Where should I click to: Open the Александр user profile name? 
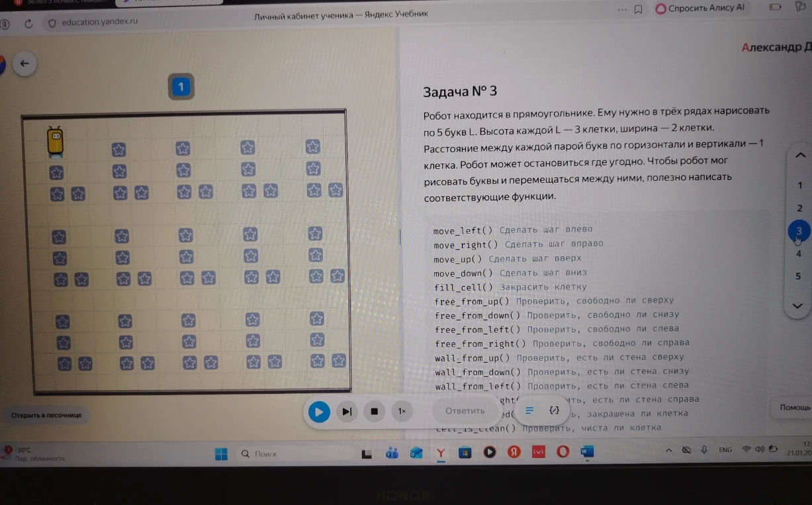click(776, 48)
